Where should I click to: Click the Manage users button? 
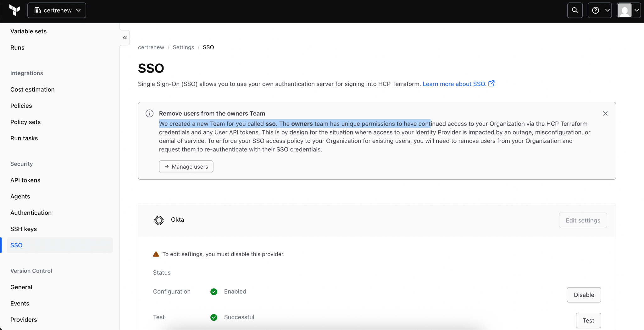(186, 166)
